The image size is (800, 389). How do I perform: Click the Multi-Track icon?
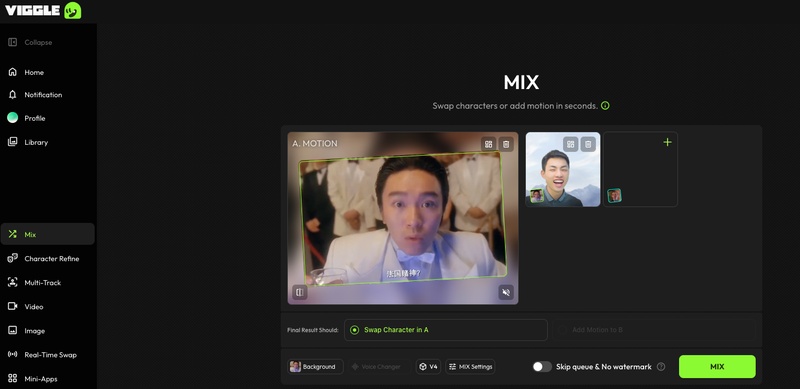coord(12,282)
